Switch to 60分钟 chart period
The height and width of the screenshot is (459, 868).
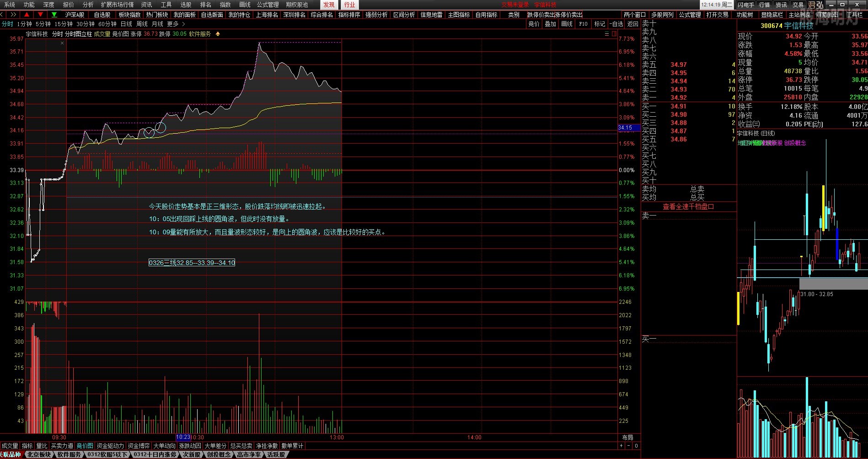click(x=107, y=24)
